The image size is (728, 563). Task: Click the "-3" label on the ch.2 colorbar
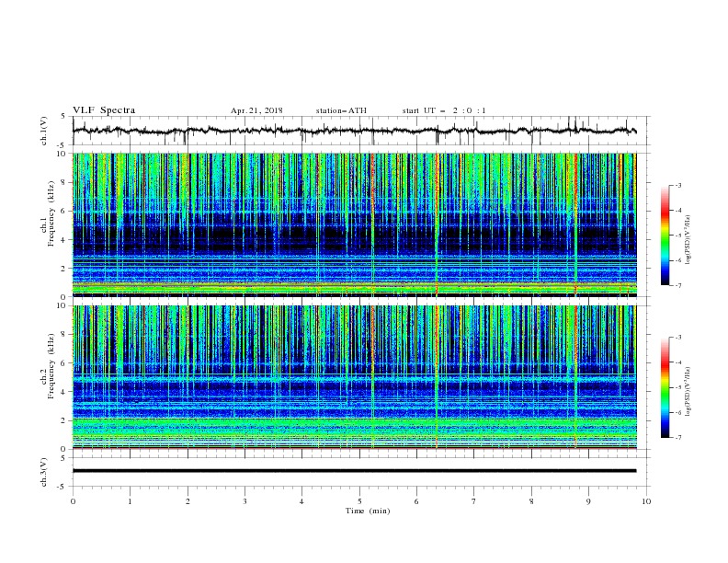[x=677, y=338]
